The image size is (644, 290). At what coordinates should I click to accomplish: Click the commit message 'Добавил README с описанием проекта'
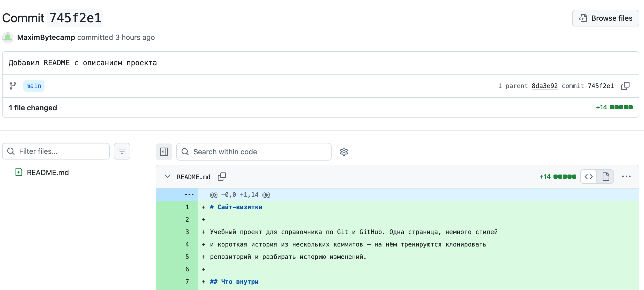(x=83, y=63)
